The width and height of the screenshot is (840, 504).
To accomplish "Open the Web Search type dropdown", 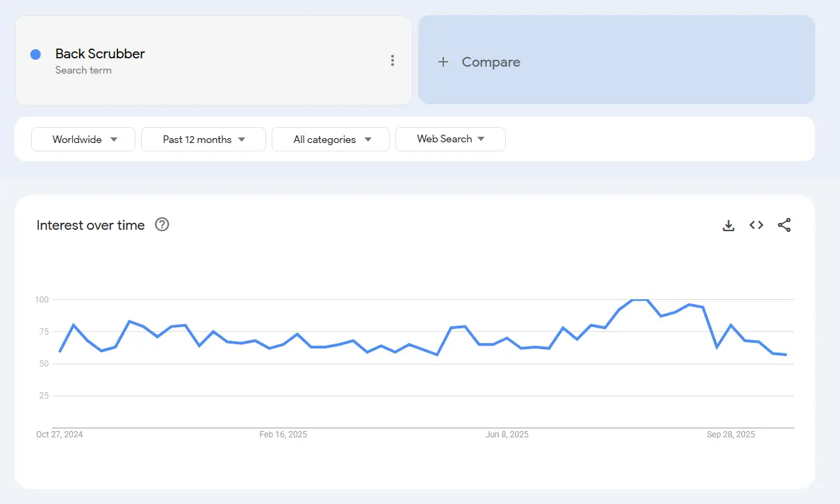I will point(450,139).
